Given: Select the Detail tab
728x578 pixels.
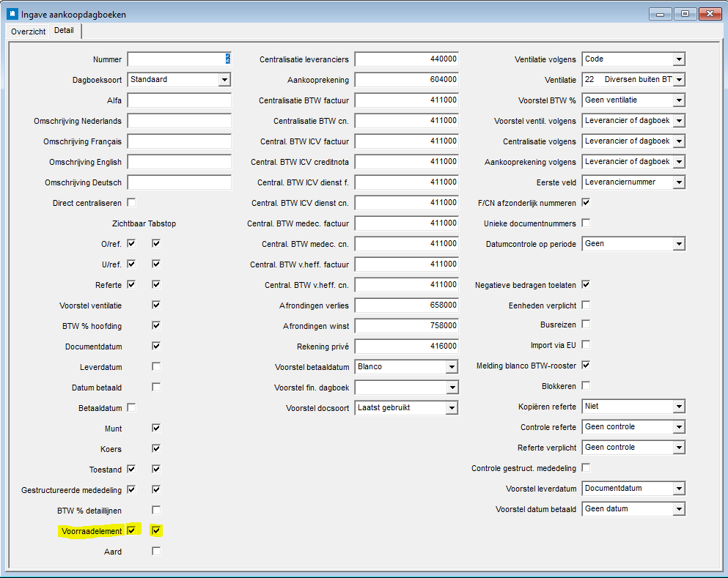Looking at the screenshot, I should [x=64, y=32].
